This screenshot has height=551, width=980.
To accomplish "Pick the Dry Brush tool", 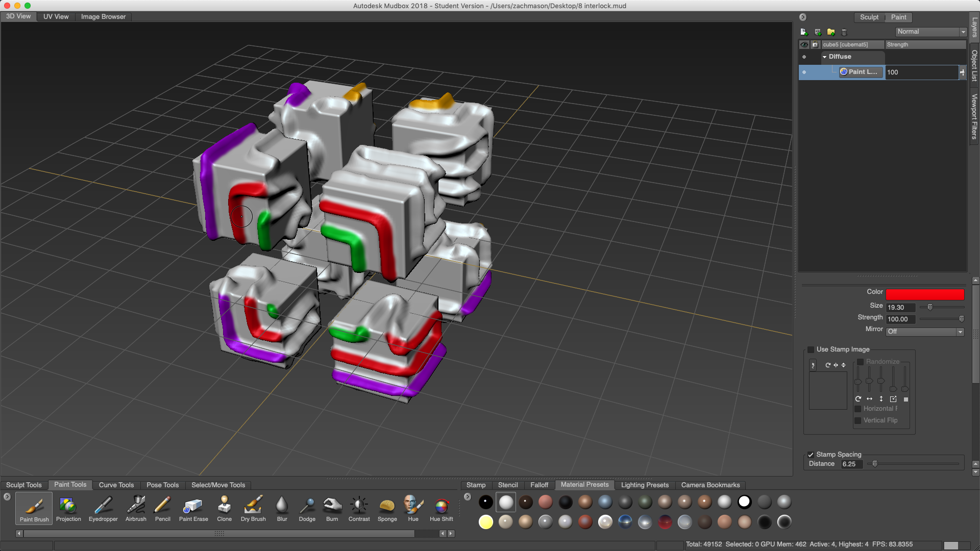I will coord(253,508).
